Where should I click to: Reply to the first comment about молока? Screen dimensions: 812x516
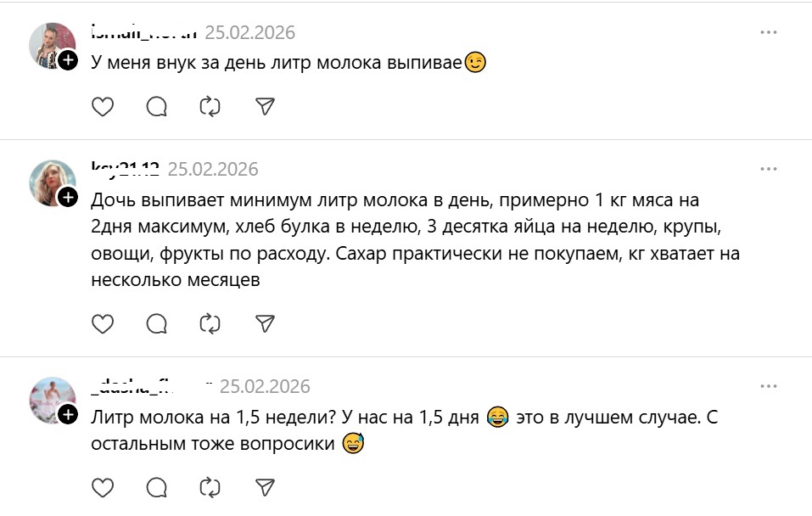tap(155, 108)
